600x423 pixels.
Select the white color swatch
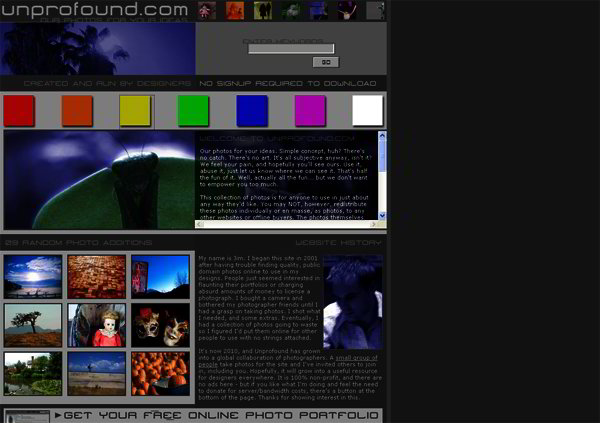[x=368, y=111]
